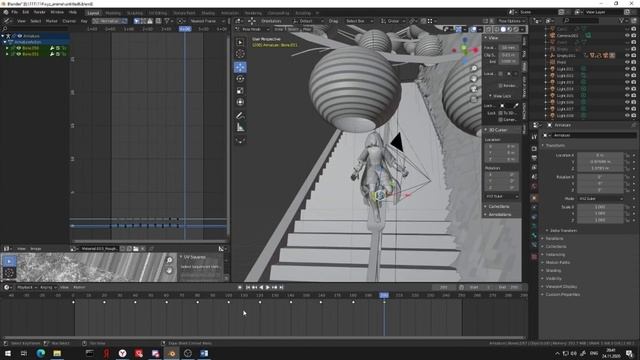Click the viewport zoom magnifier gizmo

474,69
